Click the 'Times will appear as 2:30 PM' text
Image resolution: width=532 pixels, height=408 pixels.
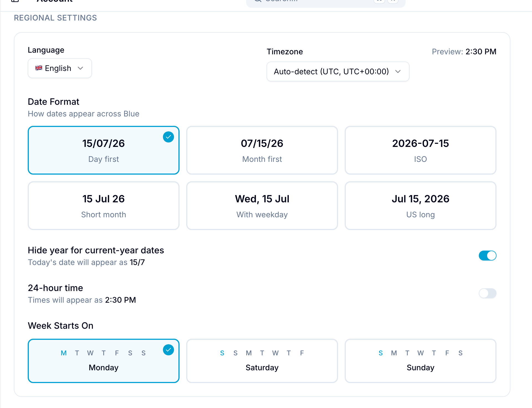82,300
